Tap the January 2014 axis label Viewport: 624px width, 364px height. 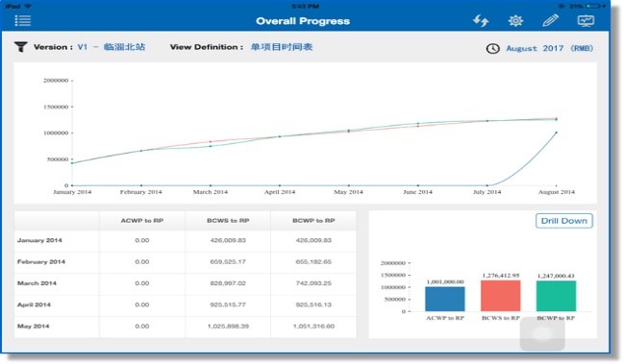point(72,192)
